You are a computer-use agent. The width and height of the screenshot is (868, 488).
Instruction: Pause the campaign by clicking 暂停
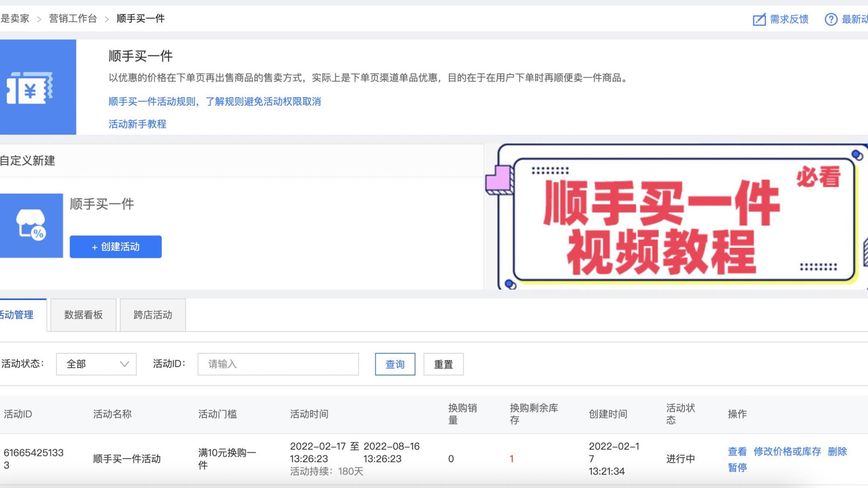pyautogui.click(x=737, y=468)
